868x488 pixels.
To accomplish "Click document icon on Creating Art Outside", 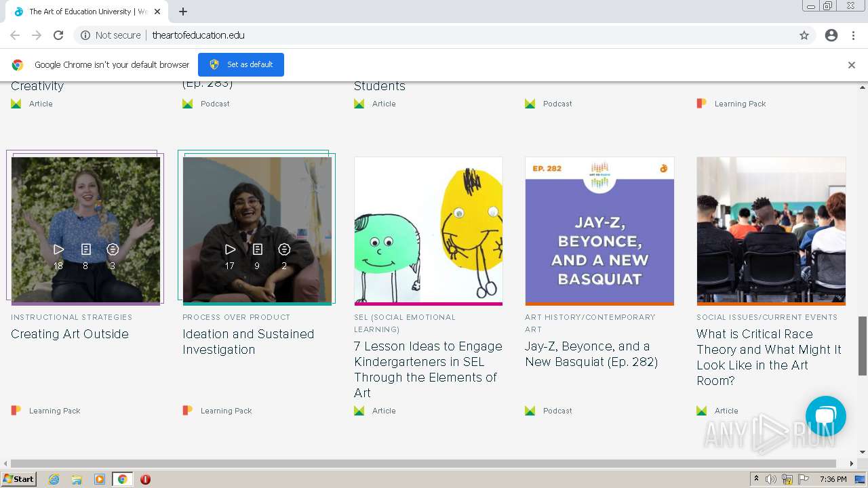I will [85, 249].
